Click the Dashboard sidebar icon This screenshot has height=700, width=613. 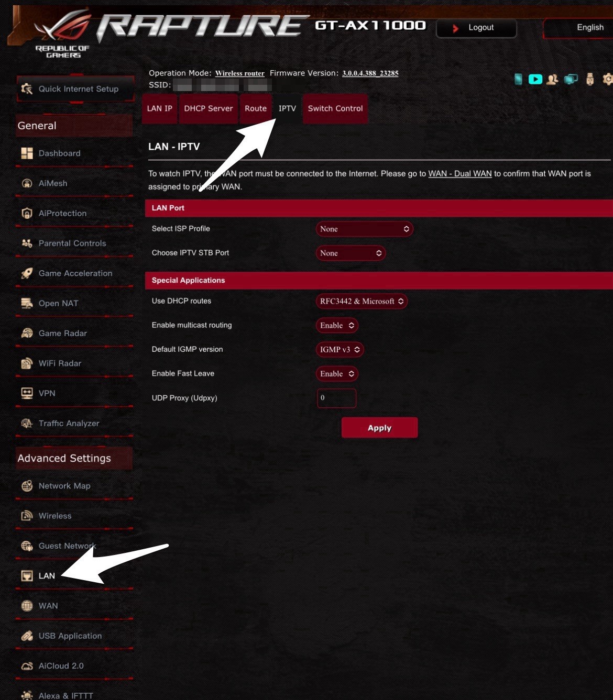pos(27,153)
